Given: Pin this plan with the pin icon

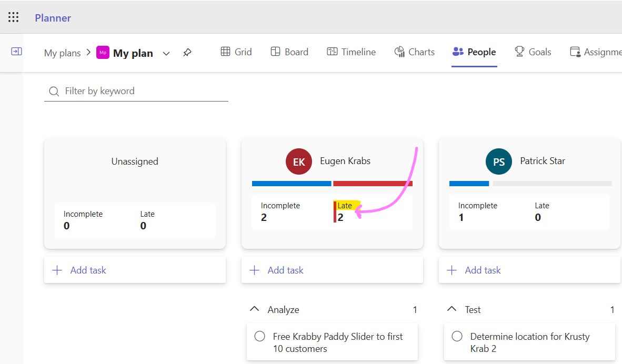Looking at the screenshot, I should pyautogui.click(x=187, y=53).
